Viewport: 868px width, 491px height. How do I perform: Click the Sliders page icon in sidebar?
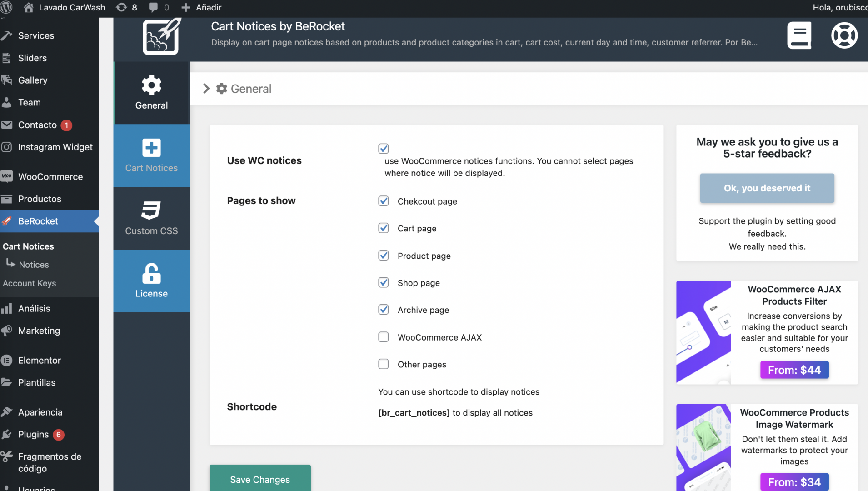pyautogui.click(x=6, y=58)
